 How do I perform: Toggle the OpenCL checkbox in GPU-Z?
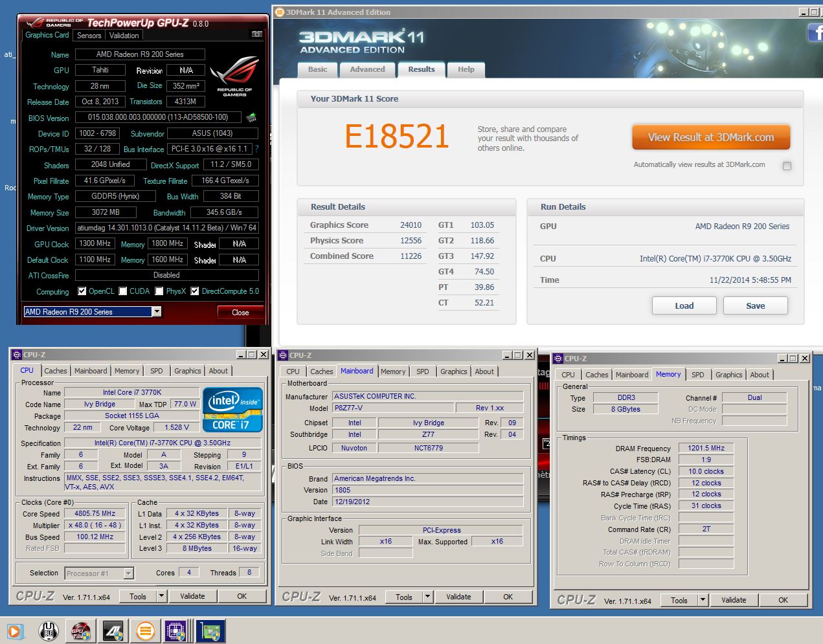click(82, 291)
